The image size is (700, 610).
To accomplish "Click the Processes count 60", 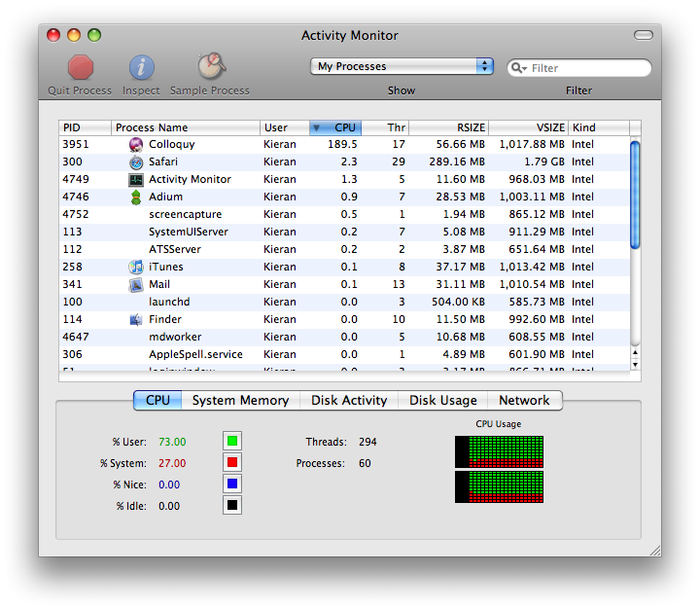I will (365, 463).
